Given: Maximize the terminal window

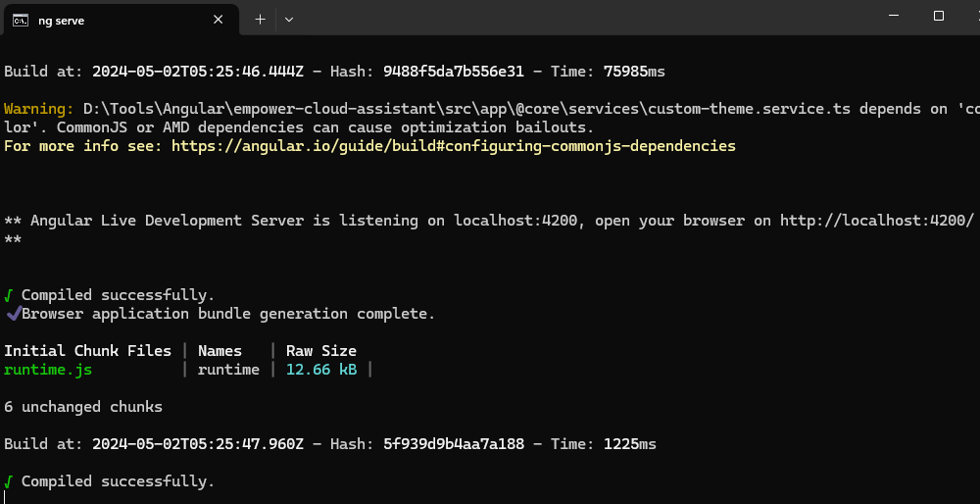Looking at the screenshot, I should [x=938, y=16].
